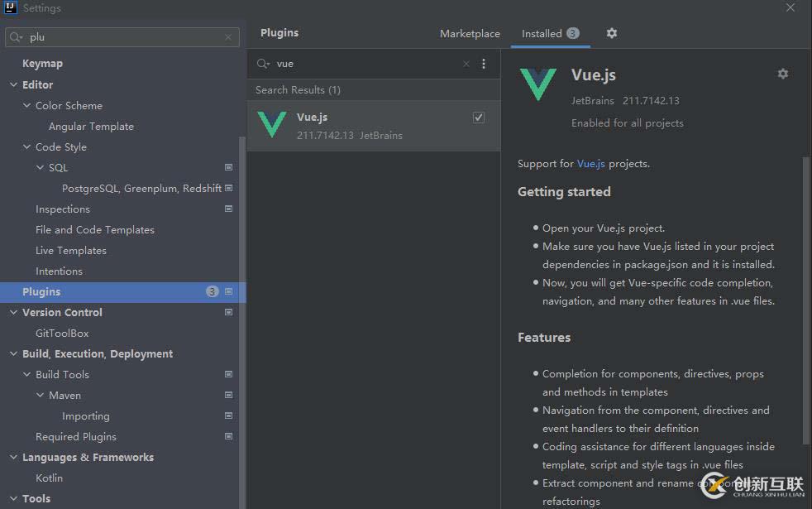Click the 'Getting started' heading
812x509 pixels.
[564, 192]
